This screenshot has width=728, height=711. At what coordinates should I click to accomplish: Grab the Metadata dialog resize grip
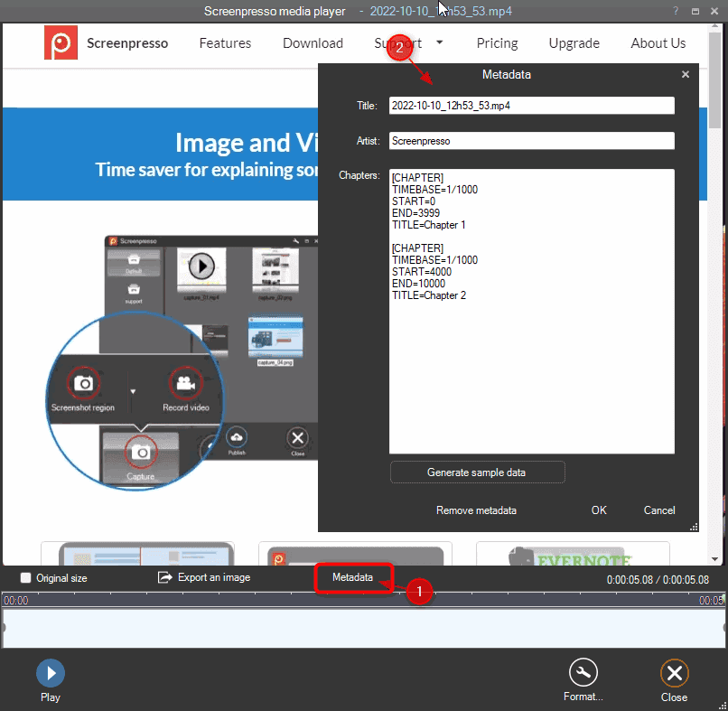pos(694,527)
